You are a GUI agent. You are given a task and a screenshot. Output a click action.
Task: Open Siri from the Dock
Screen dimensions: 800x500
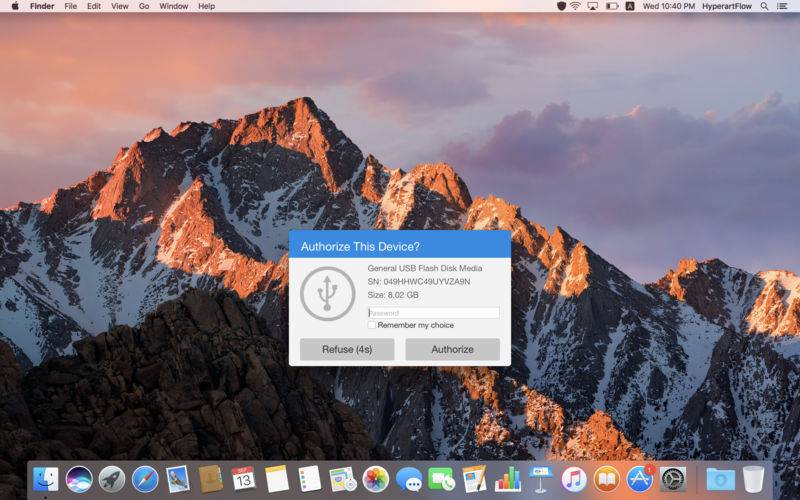(79, 480)
